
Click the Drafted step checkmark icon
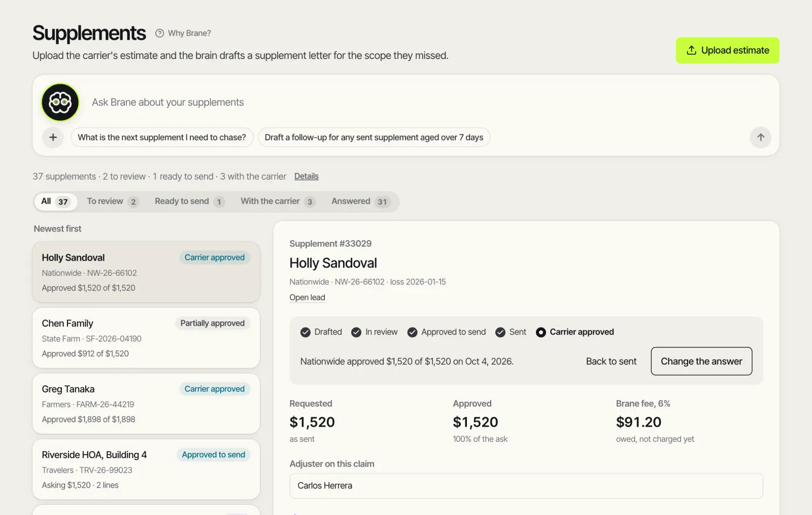pyautogui.click(x=305, y=332)
